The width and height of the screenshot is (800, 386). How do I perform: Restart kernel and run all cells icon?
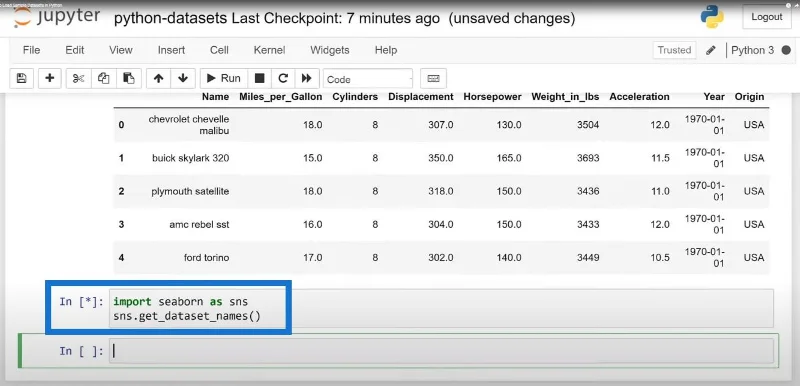coord(307,79)
